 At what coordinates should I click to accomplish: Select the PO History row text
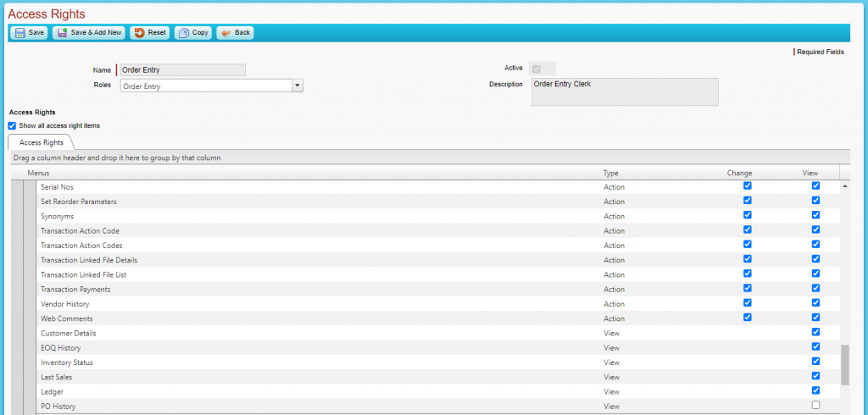click(x=58, y=407)
